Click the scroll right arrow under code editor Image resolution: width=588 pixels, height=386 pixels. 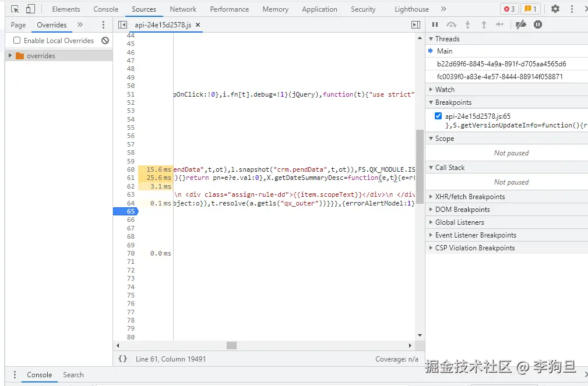410,345
